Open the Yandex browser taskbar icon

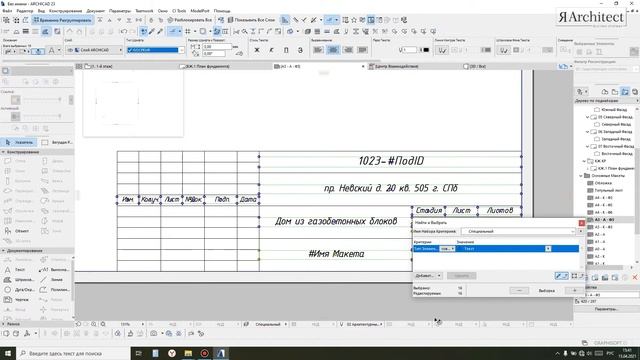172,353
